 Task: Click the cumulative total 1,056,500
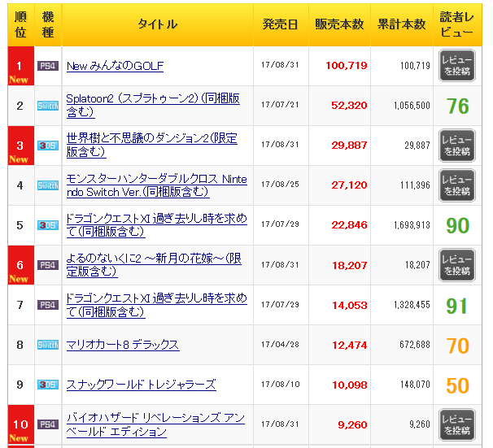point(412,106)
